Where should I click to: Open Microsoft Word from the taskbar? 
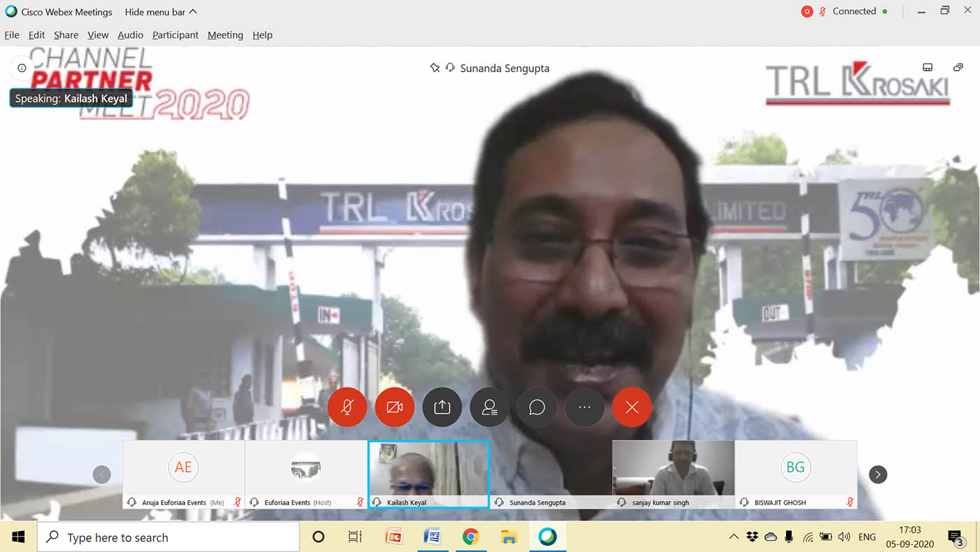[x=433, y=537]
